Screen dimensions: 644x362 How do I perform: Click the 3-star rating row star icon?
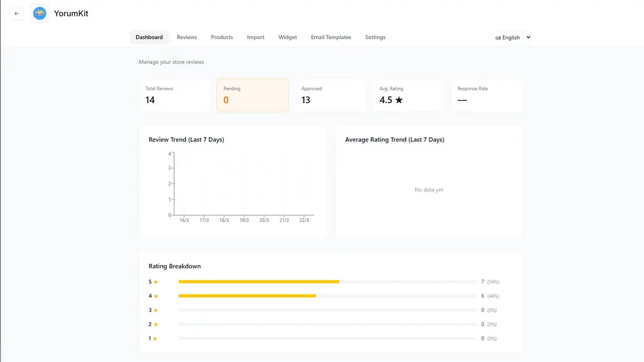tap(156, 310)
